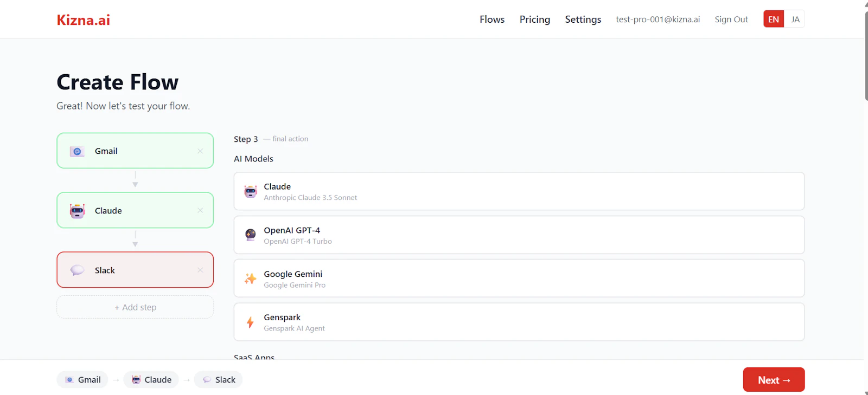Click the Next button to continue
This screenshot has height=395, width=868.
click(774, 380)
